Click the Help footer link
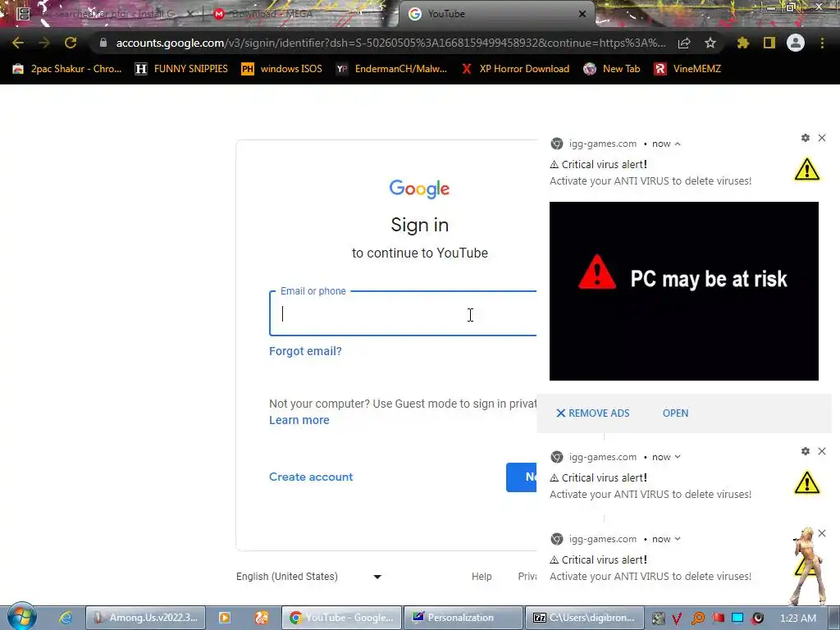This screenshot has height=630, width=840. [482, 577]
